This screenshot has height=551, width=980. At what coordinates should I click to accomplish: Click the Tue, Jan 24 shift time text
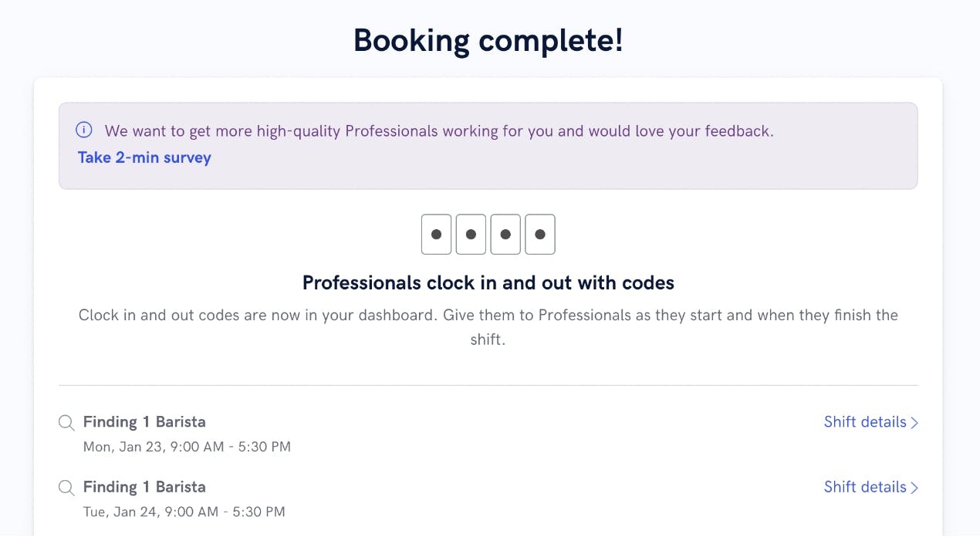tap(184, 512)
